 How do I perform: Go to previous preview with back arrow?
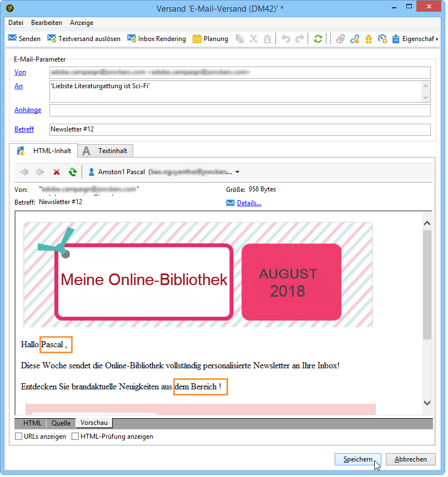[x=24, y=172]
